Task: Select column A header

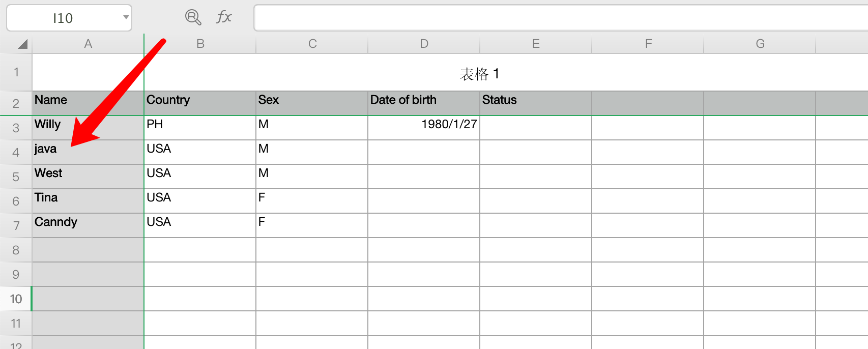Action: [88, 44]
